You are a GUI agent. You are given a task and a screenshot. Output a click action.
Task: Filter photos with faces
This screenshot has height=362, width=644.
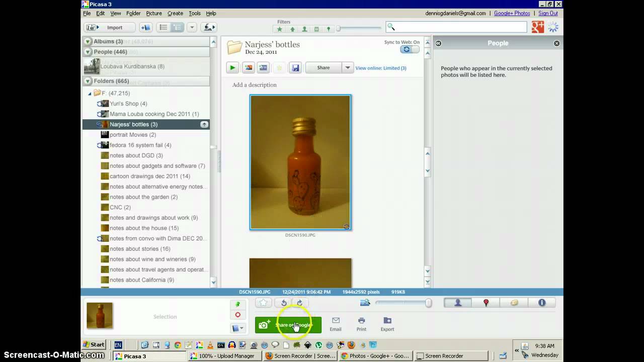click(x=304, y=29)
